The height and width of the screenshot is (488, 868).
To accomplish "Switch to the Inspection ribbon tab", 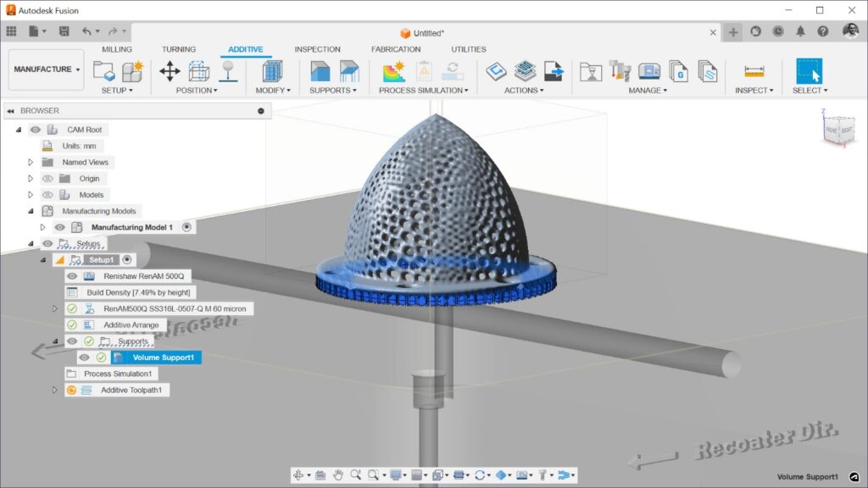I will click(318, 49).
